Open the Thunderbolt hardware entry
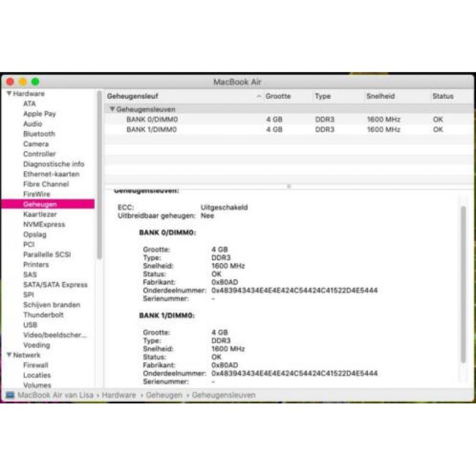 point(43,315)
